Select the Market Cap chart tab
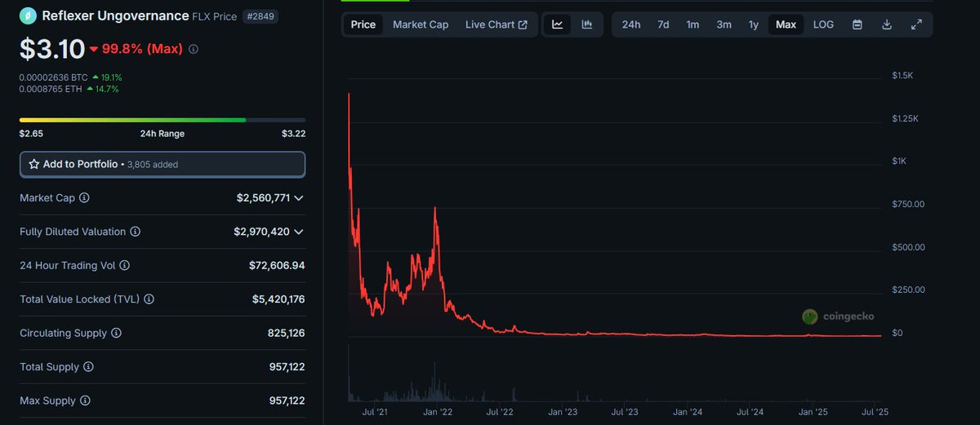The image size is (980, 425). (x=421, y=24)
